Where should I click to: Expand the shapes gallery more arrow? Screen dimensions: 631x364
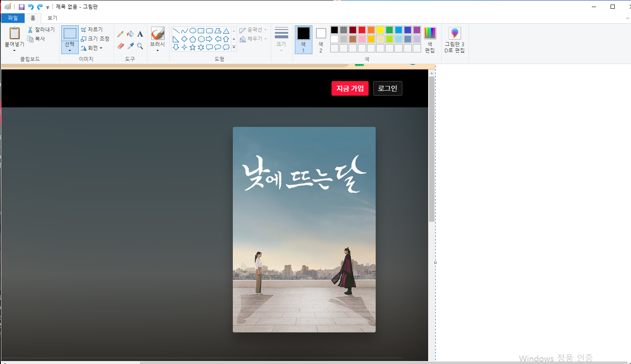234,47
